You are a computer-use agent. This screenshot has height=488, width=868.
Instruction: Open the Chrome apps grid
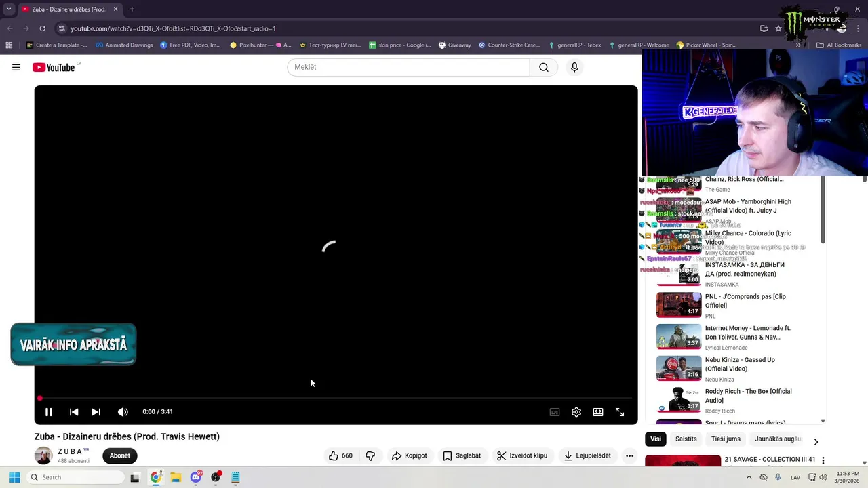point(9,45)
